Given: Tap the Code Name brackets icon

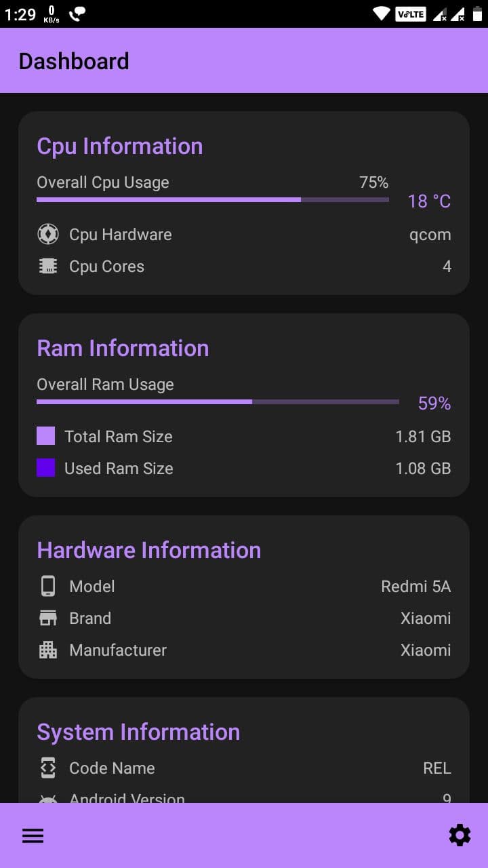Looking at the screenshot, I should (47, 768).
